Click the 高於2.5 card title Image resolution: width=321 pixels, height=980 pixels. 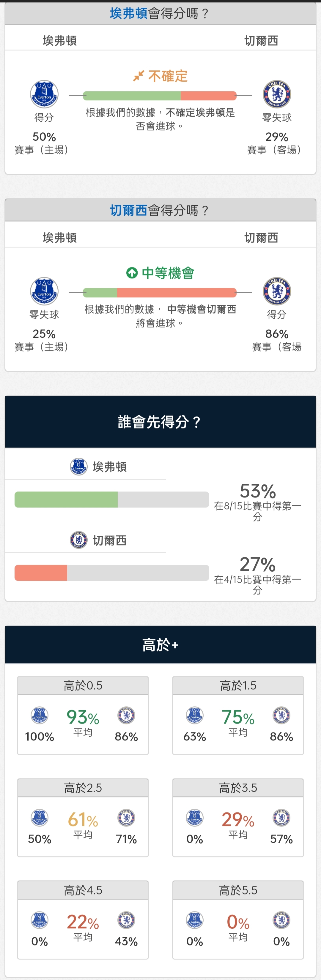click(83, 788)
